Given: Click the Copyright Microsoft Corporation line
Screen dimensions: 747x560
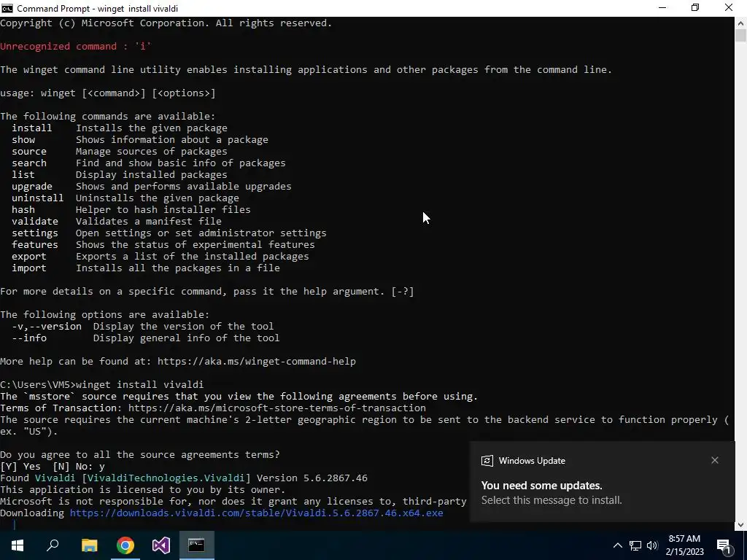Looking at the screenshot, I should pyautogui.click(x=166, y=23).
